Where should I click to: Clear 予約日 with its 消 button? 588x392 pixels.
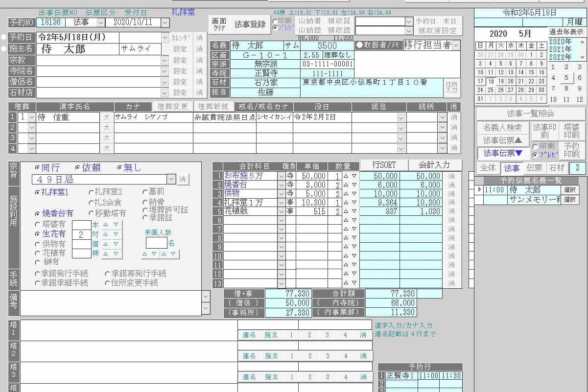pyautogui.click(x=199, y=37)
